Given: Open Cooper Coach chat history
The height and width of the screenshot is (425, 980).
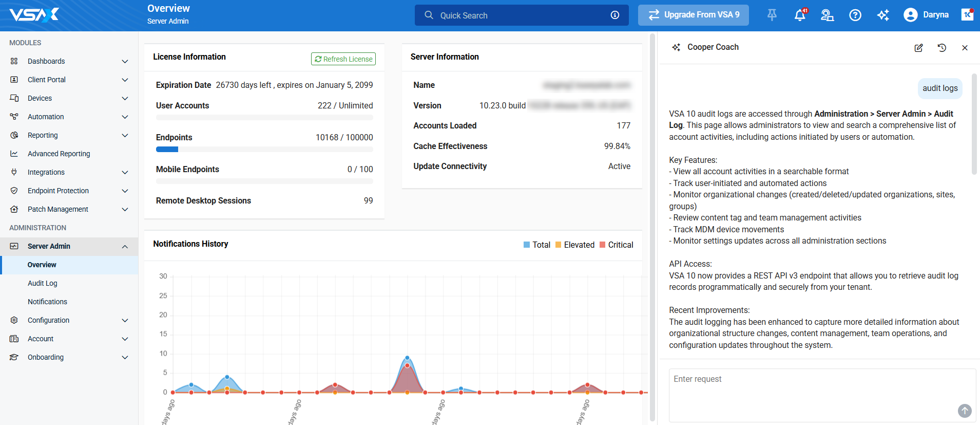Looking at the screenshot, I should [x=941, y=48].
